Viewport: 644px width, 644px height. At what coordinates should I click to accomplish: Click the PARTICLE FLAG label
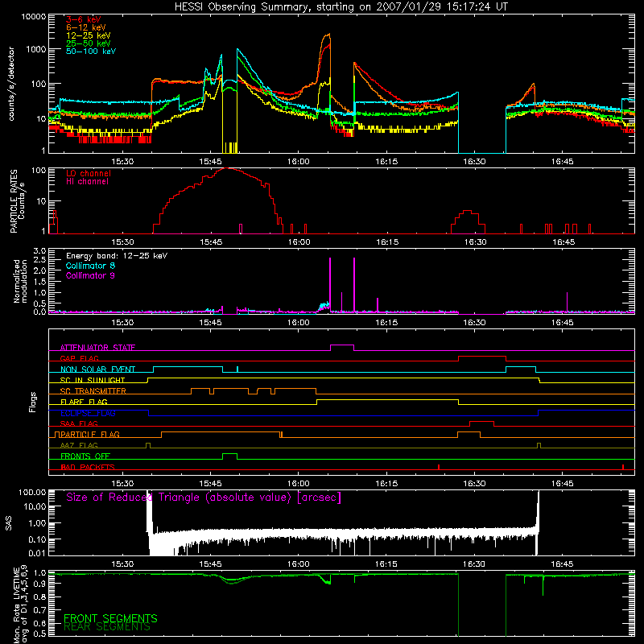coord(90,434)
